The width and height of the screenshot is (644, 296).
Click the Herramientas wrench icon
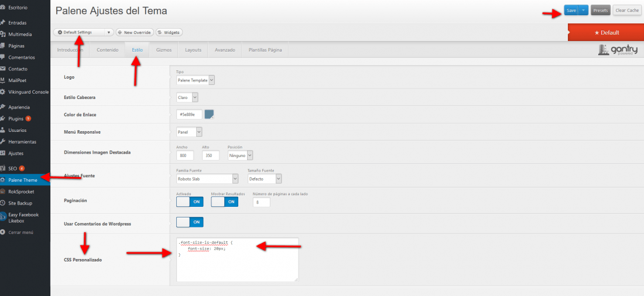pos(3,141)
